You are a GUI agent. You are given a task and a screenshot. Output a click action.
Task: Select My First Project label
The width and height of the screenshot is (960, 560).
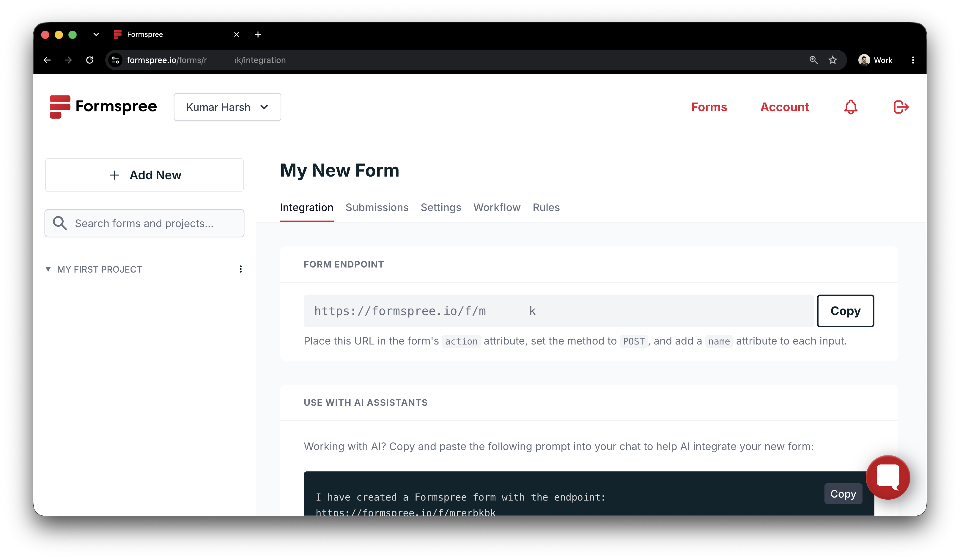pos(100,269)
